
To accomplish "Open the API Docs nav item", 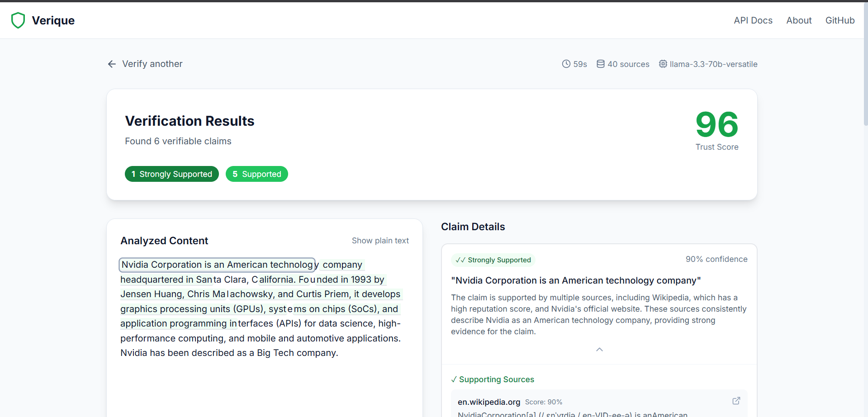I will [x=753, y=20].
